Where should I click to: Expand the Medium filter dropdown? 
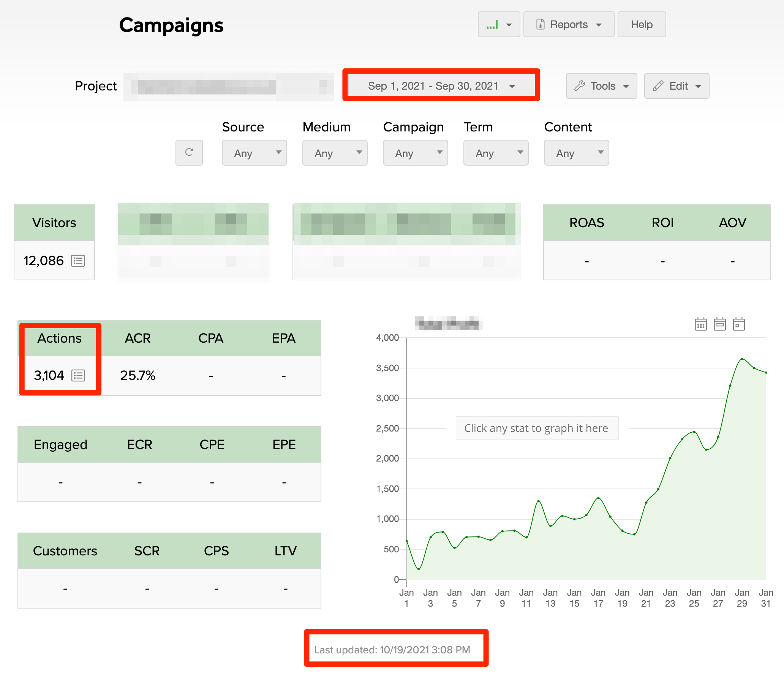[335, 153]
